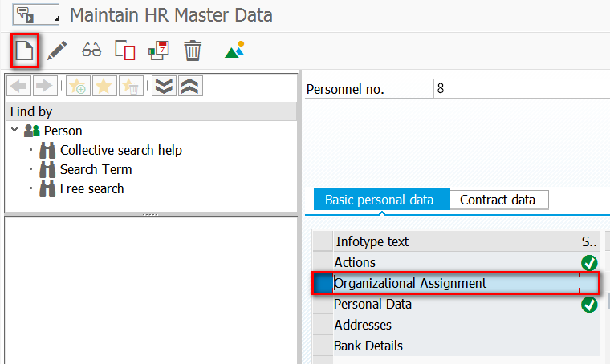610x364 pixels.
Task: Click the forward arrow in the search panel
Action: 45,86
